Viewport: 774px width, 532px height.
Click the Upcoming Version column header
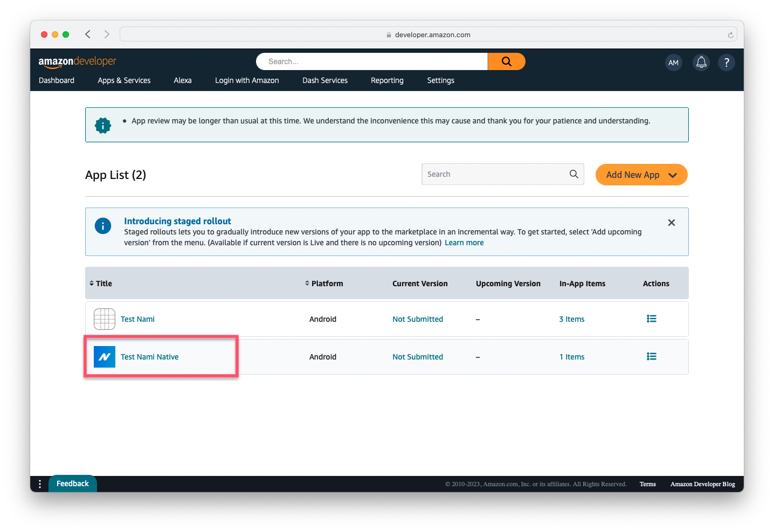[x=508, y=284]
